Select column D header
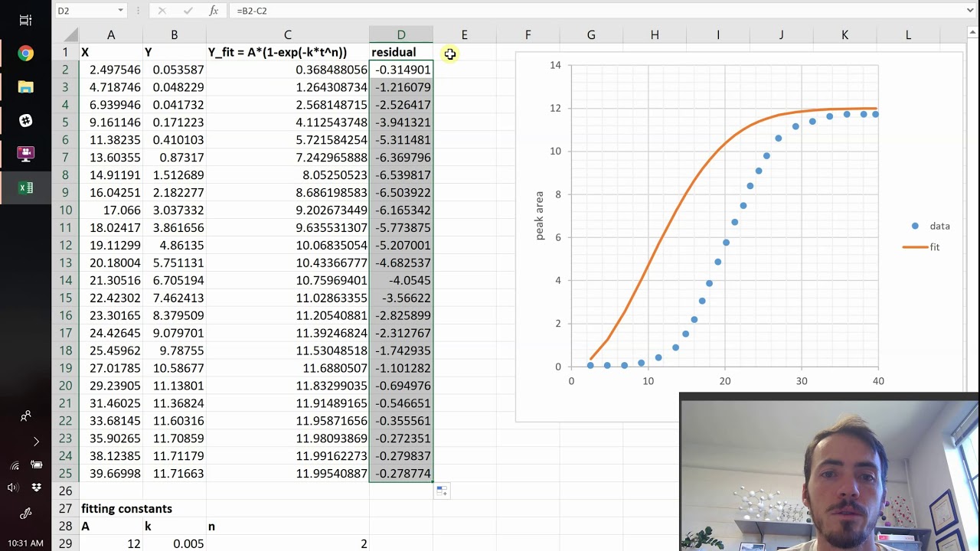The image size is (980, 551). pos(400,35)
